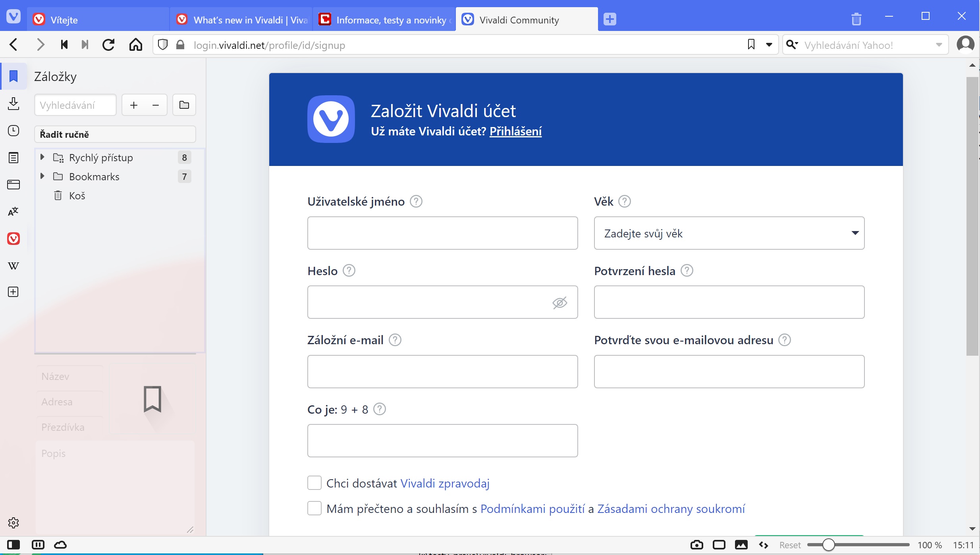Click the Rewind history button
Image resolution: width=980 pixels, height=555 pixels.
coord(64,45)
